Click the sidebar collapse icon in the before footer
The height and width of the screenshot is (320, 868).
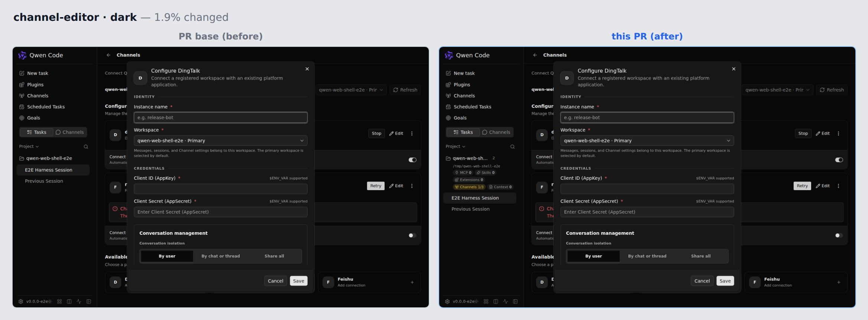[x=89, y=301]
